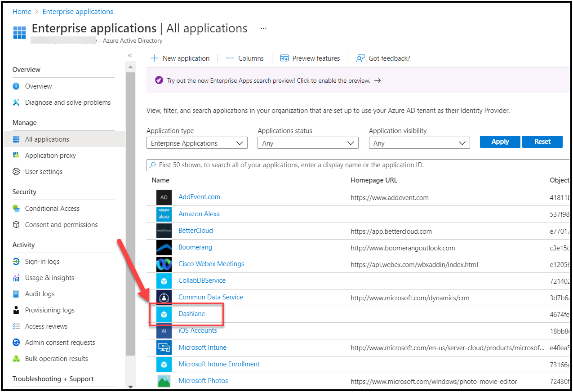This screenshot has width=573, height=392.
Task: Expand the Applications status dropdown
Action: pyautogui.click(x=308, y=143)
